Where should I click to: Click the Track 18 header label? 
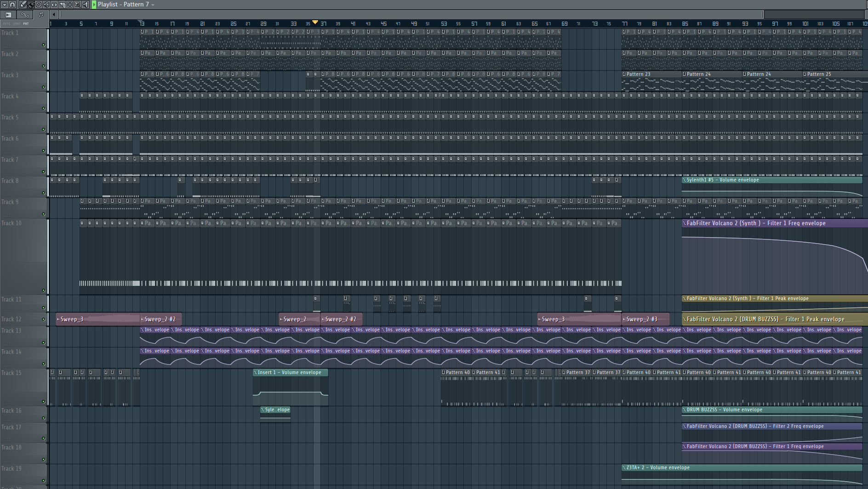point(11,448)
